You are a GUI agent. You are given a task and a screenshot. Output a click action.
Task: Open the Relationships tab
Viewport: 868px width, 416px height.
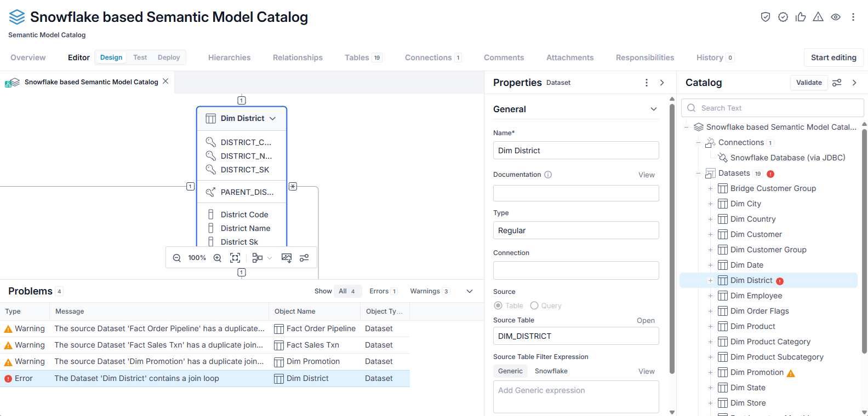(x=298, y=57)
